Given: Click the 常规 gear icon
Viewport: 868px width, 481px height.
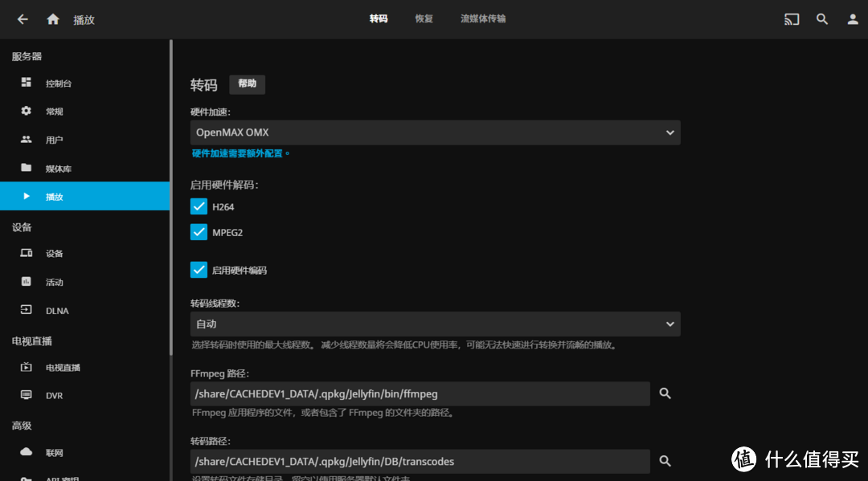Looking at the screenshot, I should [x=26, y=111].
